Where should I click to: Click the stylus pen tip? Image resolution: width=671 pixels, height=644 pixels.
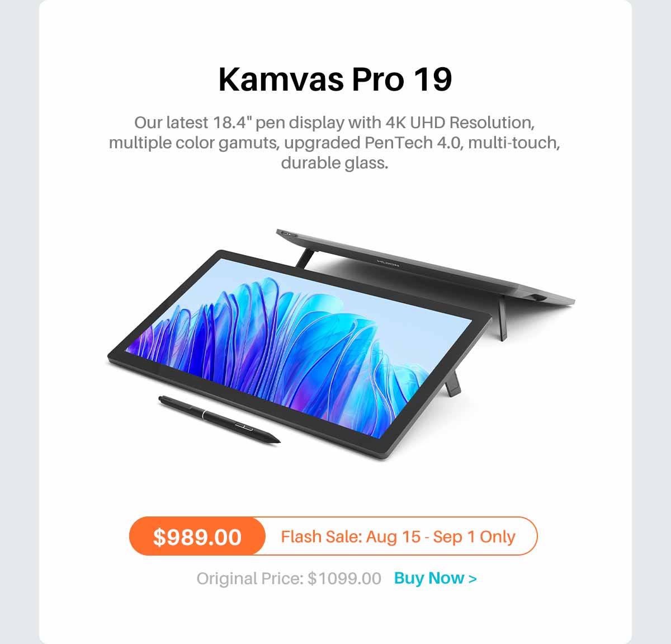pyautogui.click(x=276, y=439)
